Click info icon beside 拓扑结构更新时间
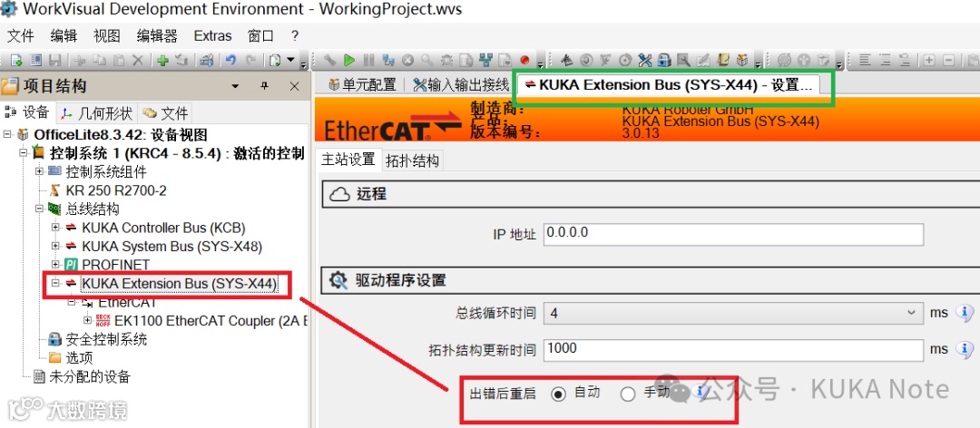 (x=965, y=349)
